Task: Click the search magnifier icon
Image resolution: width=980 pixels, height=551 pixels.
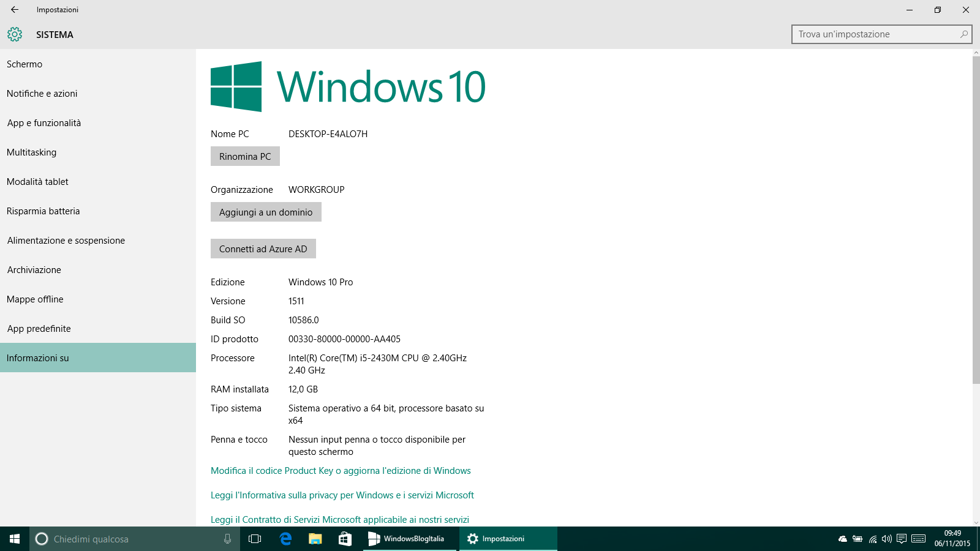Action: 964,34
